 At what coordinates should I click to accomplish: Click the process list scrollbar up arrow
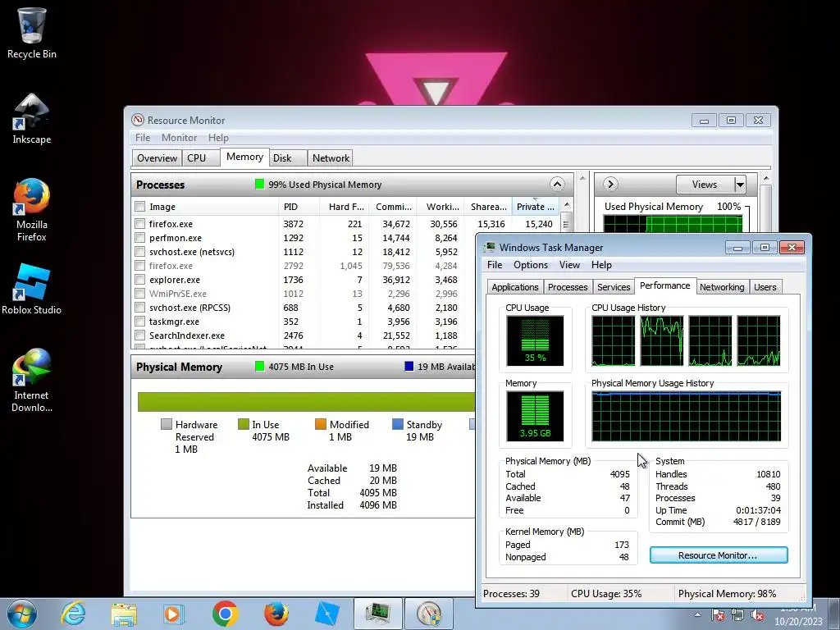click(566, 206)
